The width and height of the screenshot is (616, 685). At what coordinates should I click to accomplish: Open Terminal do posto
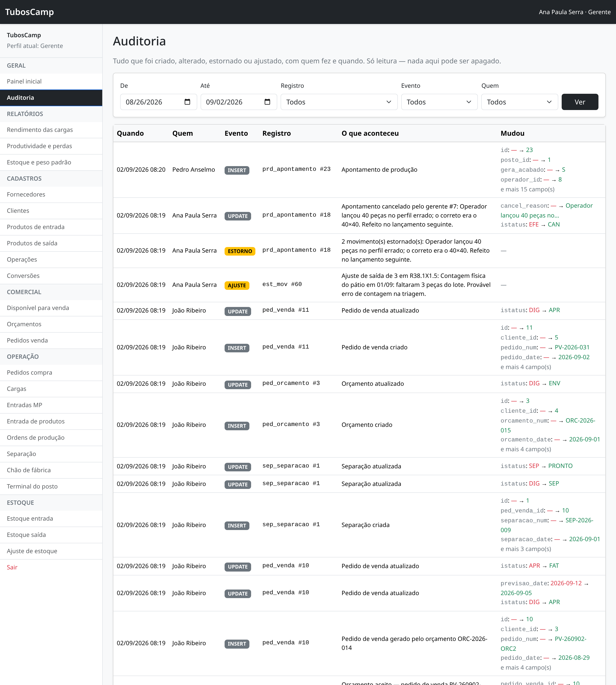pyautogui.click(x=51, y=487)
